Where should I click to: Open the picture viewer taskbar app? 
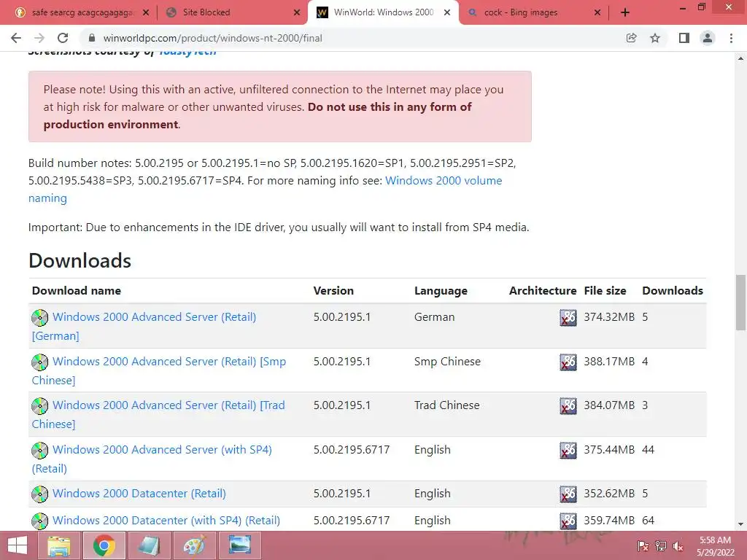239,545
